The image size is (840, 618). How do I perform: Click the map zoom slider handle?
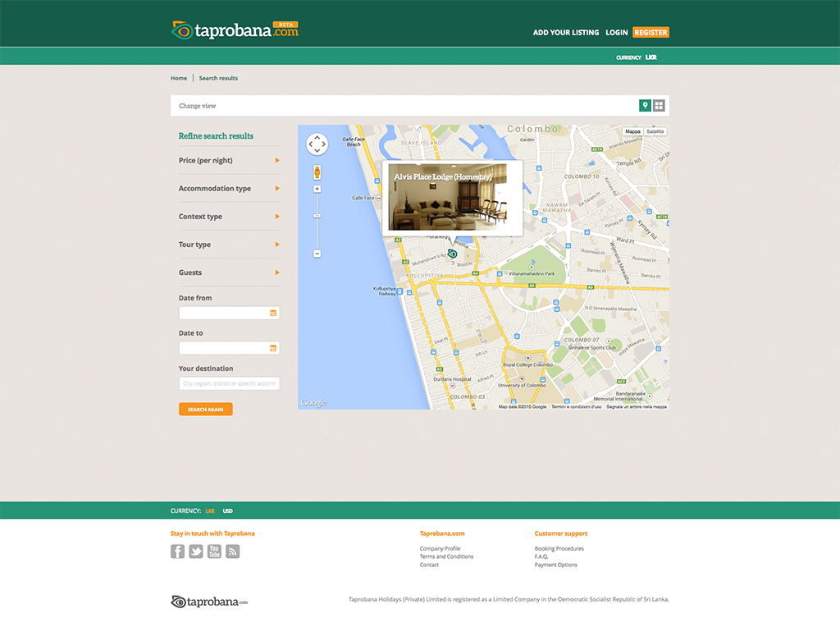[x=317, y=216]
